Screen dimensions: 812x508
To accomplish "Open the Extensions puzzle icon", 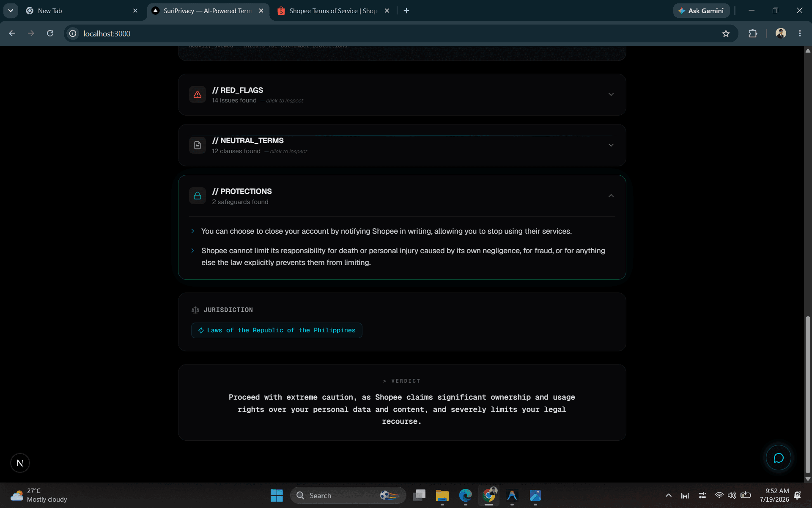I will (753, 33).
